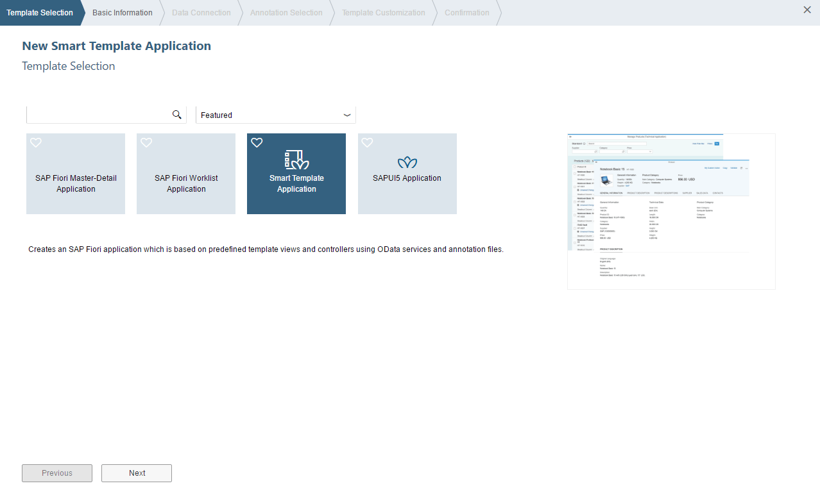Select SAP Fiori Worklist Application tile text
Viewport: 820px width, 504px height.
click(x=186, y=183)
